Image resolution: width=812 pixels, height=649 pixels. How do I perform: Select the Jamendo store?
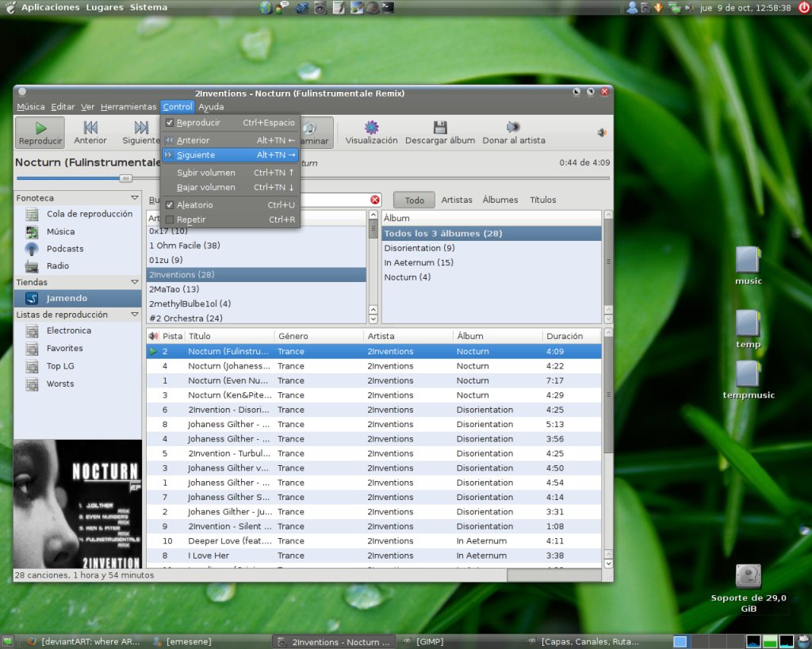78,298
